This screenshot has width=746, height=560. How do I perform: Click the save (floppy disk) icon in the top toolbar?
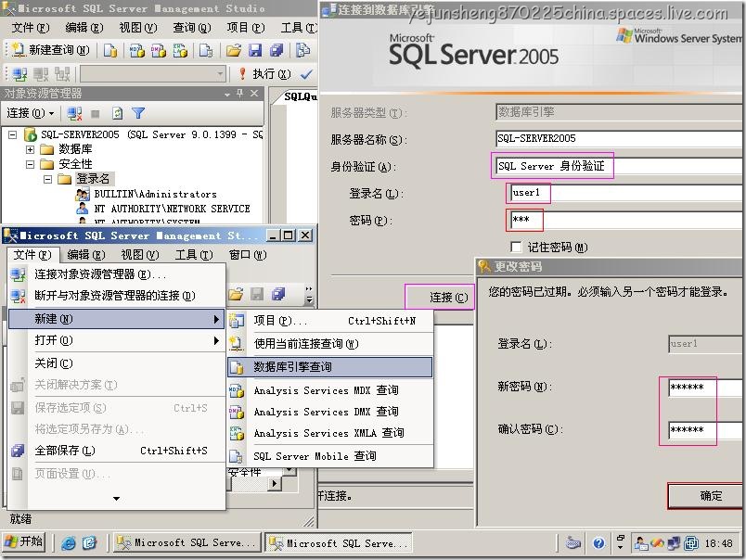[x=255, y=50]
